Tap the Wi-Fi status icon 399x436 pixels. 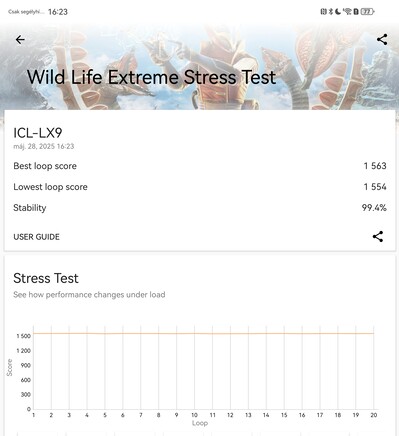(348, 12)
